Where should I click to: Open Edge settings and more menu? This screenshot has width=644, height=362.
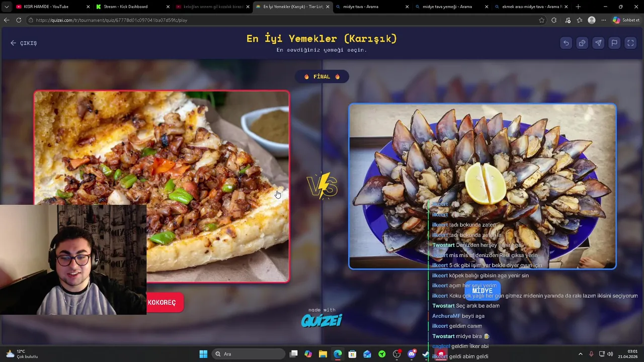click(604, 20)
